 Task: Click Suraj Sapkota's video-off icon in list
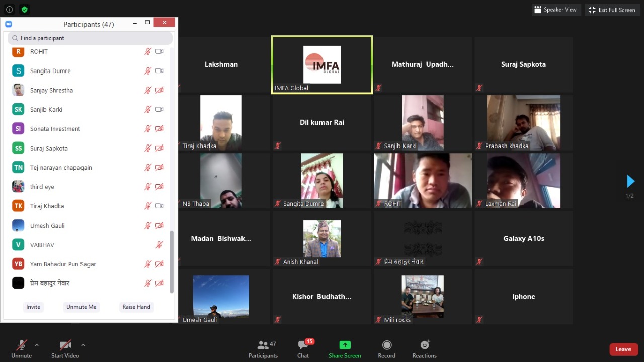[x=159, y=148]
